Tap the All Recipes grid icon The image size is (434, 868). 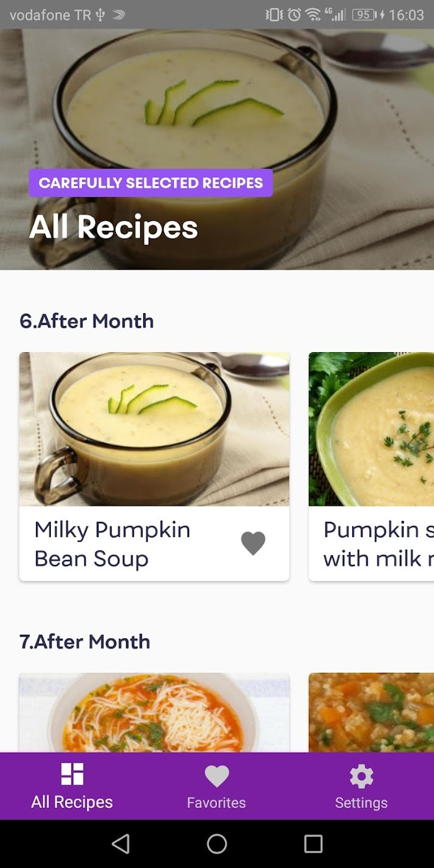click(72, 774)
